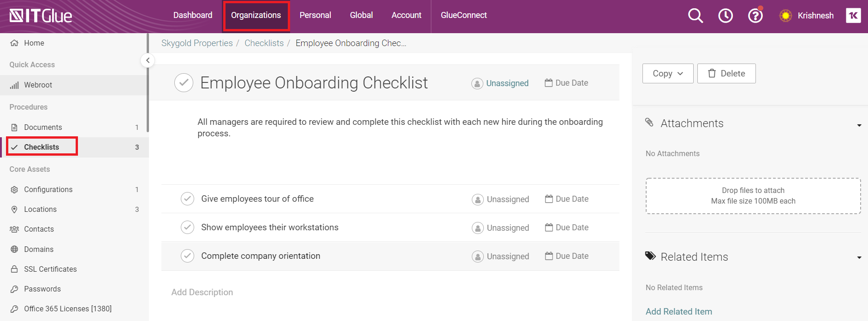Screen dimensions: 868x321
Task: Click Add Related Item link
Action: point(679,312)
